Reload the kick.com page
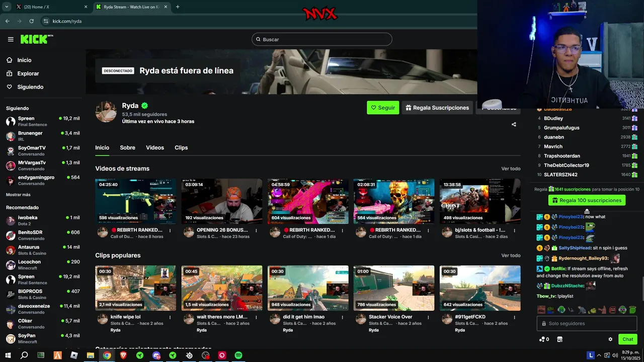 31,21
